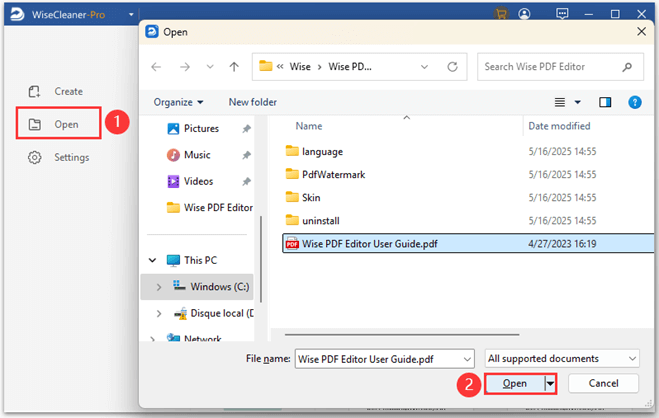
Task: Click the shopping cart icon in title bar
Action: pos(501,14)
